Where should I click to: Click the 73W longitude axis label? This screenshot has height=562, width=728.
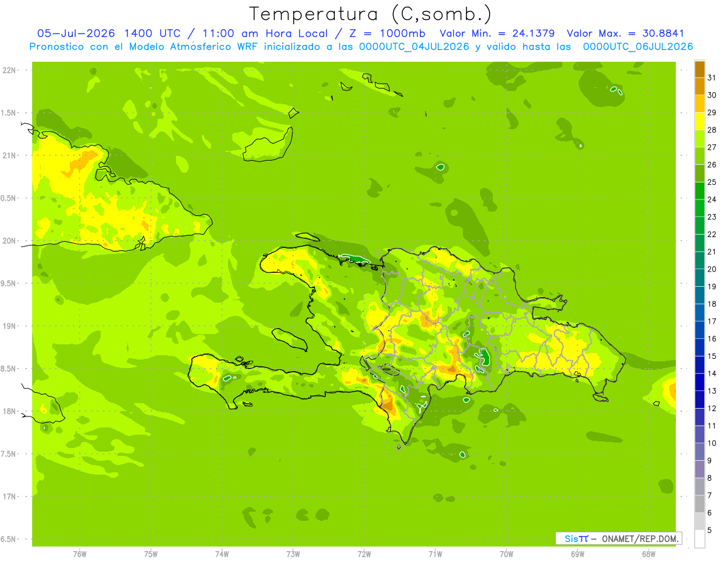[x=293, y=554]
